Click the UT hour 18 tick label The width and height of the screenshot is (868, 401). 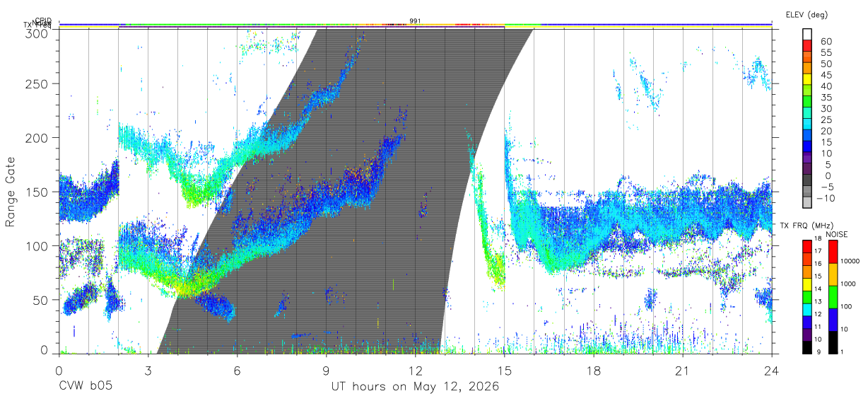pos(593,371)
